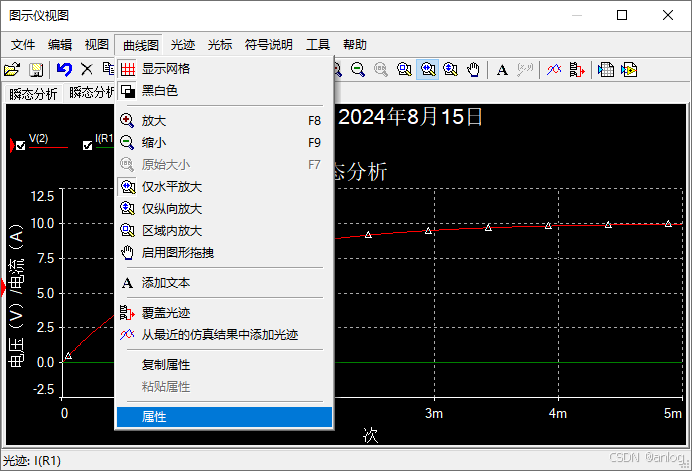The height and width of the screenshot is (471, 692).
Task: Open the 文件 menu
Action: coord(23,45)
